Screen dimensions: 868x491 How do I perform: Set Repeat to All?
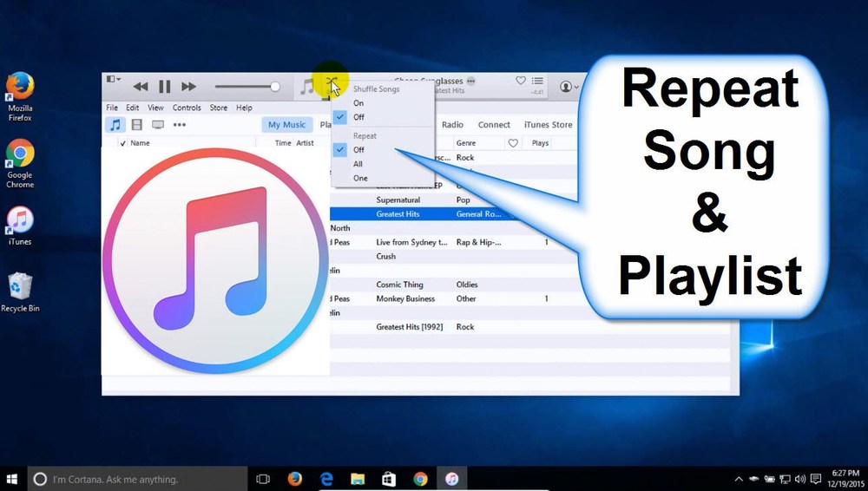358,164
